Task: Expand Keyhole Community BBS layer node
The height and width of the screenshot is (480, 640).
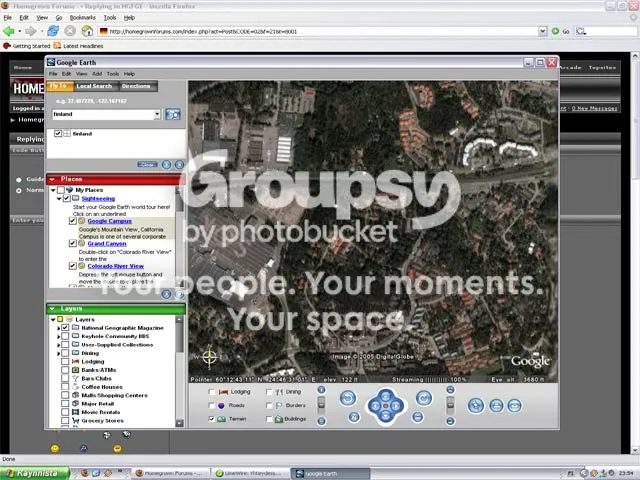Action: 59,336
